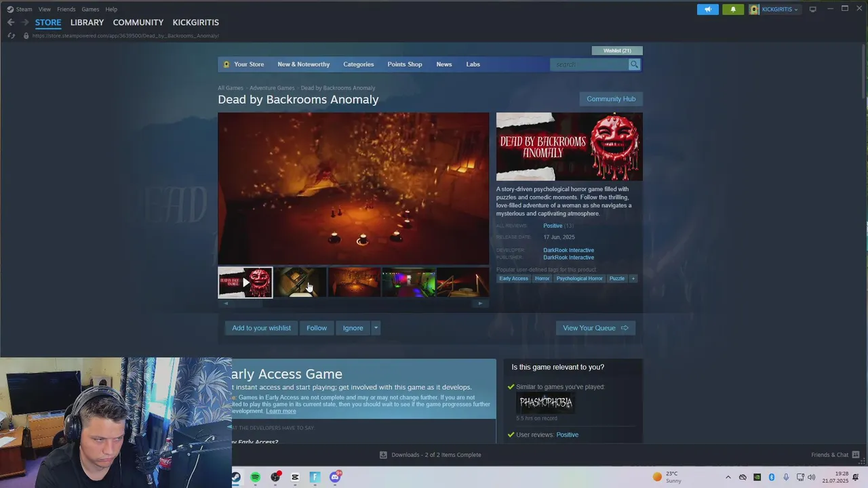Click the Your Store logo icon
Image resolution: width=868 pixels, height=488 pixels.
(x=226, y=64)
